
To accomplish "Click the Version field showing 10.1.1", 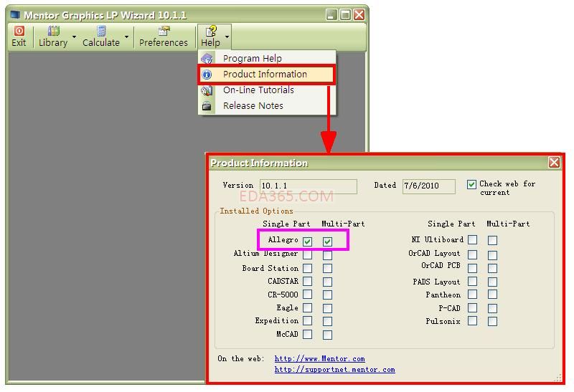I will [309, 186].
